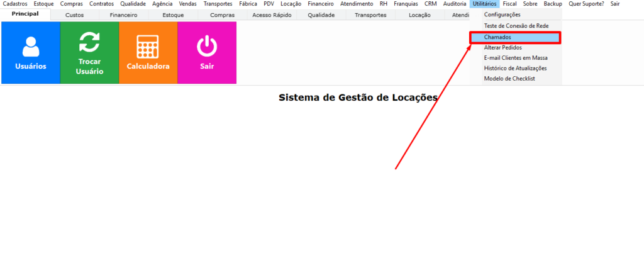Switch to the Custos tab
This screenshot has width=644, height=265.
click(x=74, y=14)
